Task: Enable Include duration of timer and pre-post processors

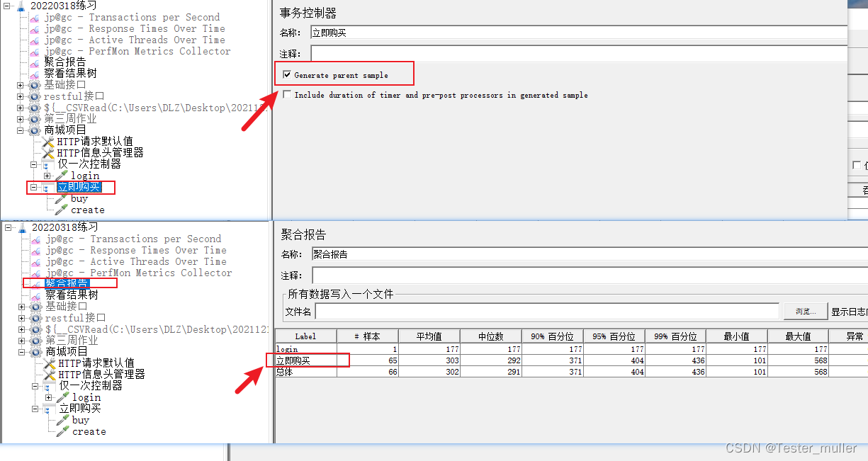Action: pyautogui.click(x=287, y=94)
